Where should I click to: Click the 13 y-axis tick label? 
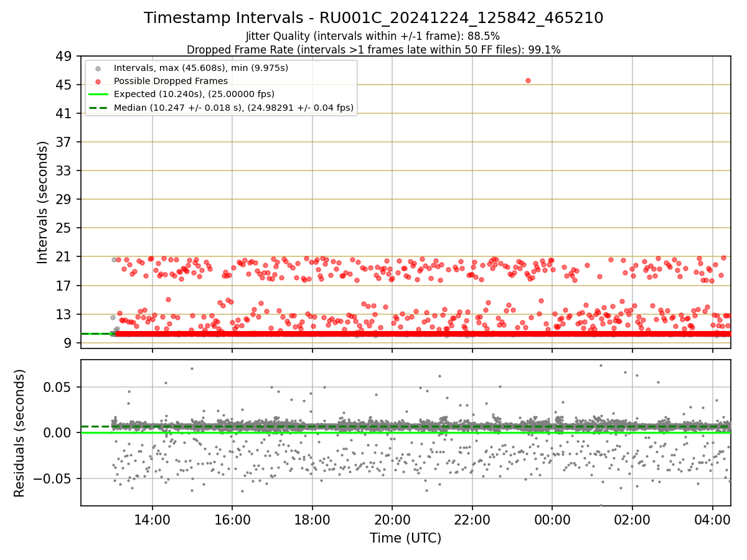tap(64, 315)
